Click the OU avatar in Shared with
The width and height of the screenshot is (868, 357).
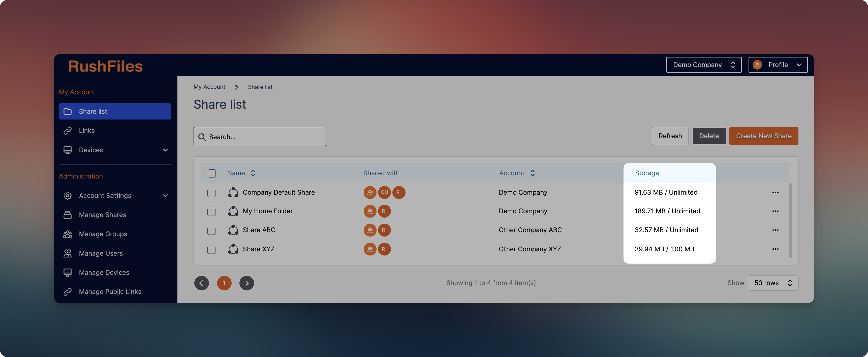tap(384, 192)
